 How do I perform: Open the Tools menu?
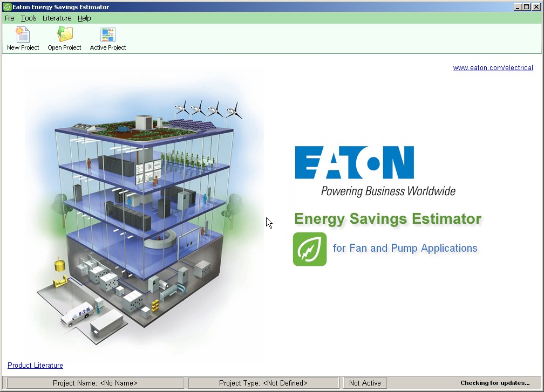[28, 18]
